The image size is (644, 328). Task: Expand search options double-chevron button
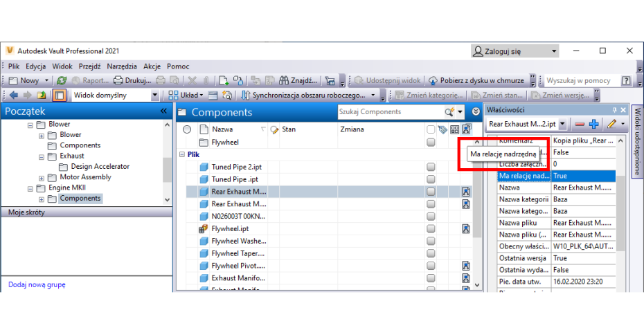pyautogui.click(x=476, y=111)
